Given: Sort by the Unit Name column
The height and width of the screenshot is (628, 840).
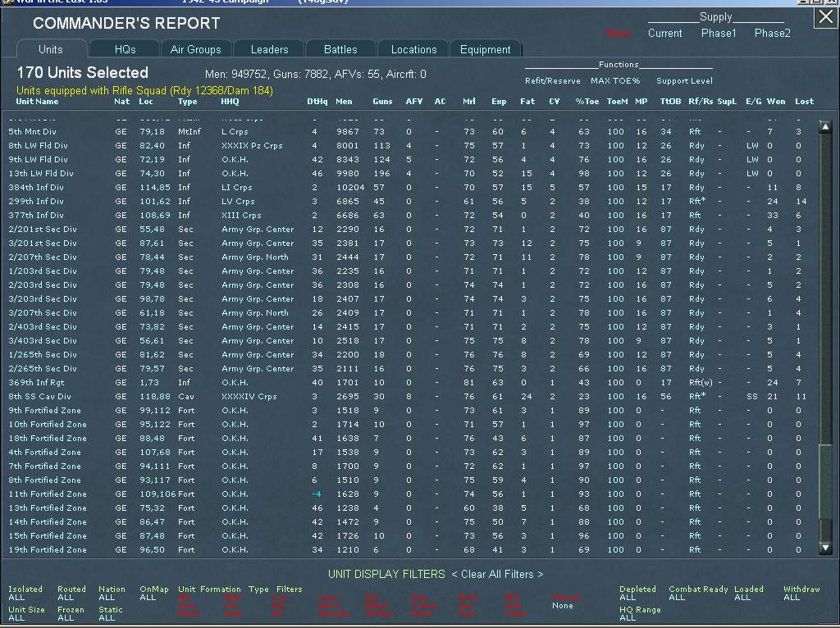Looking at the screenshot, I should tap(37, 101).
